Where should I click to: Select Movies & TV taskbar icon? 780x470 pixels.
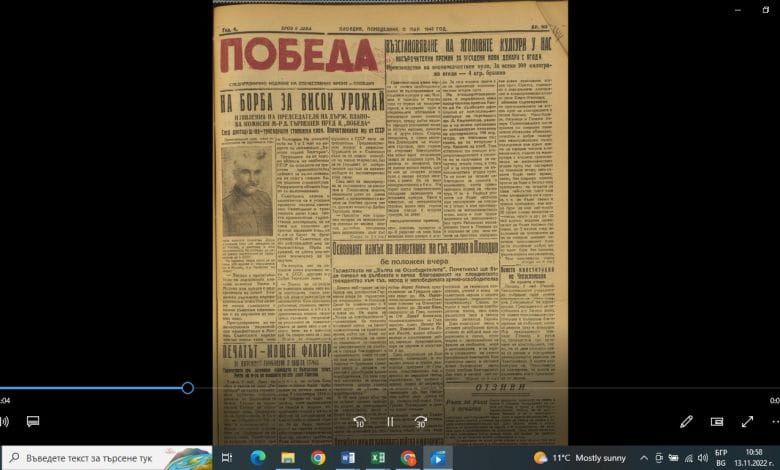(x=438, y=458)
